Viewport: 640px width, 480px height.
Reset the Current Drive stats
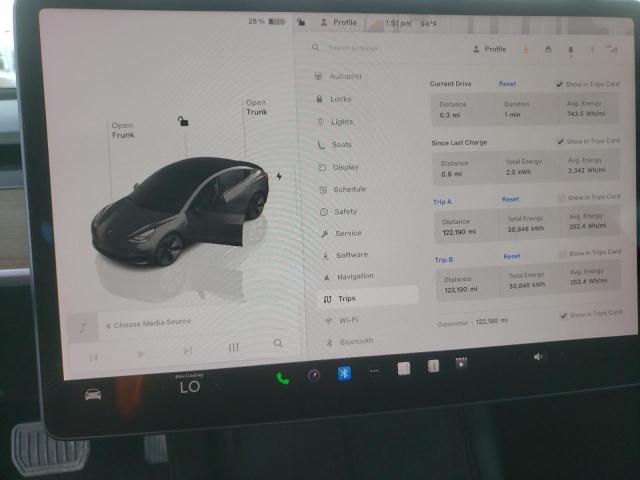pos(507,84)
